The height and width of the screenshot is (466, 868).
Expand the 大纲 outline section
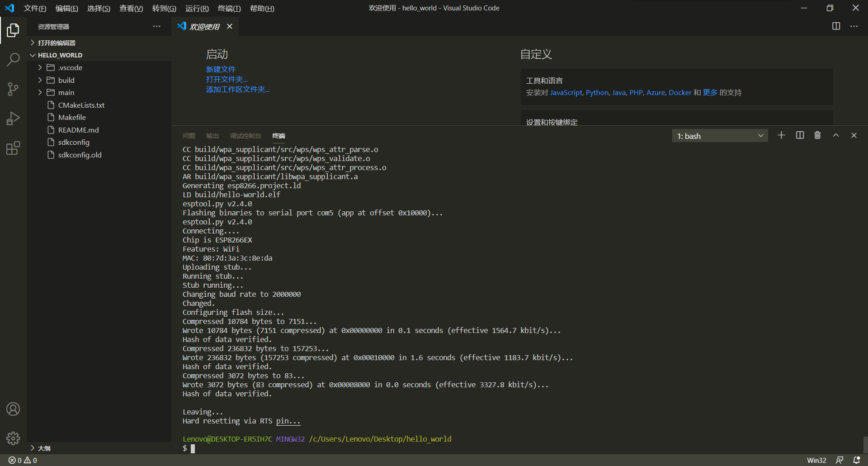(x=99, y=448)
